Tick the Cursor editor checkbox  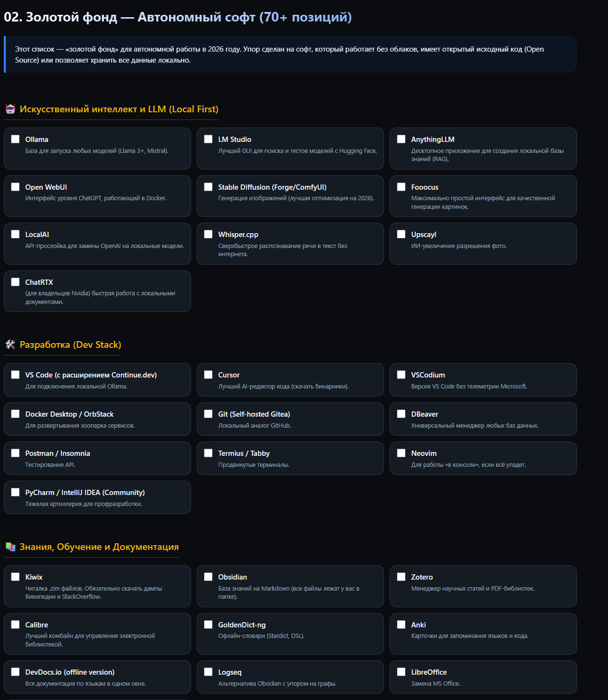(208, 375)
